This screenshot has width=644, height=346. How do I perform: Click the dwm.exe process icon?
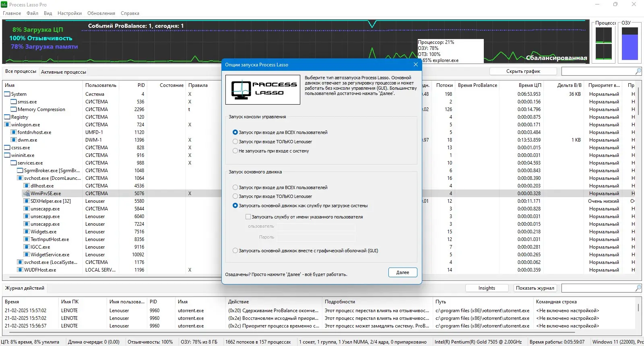(x=14, y=140)
